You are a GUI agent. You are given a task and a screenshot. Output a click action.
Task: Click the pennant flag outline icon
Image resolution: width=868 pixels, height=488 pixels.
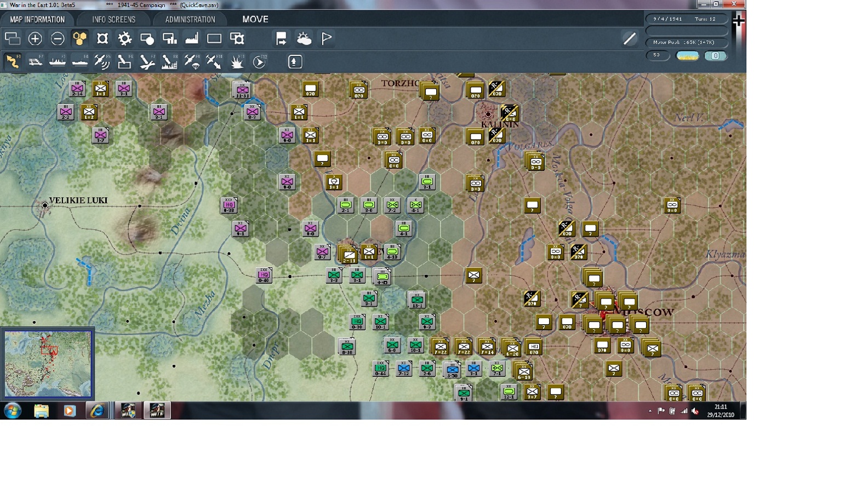point(327,38)
